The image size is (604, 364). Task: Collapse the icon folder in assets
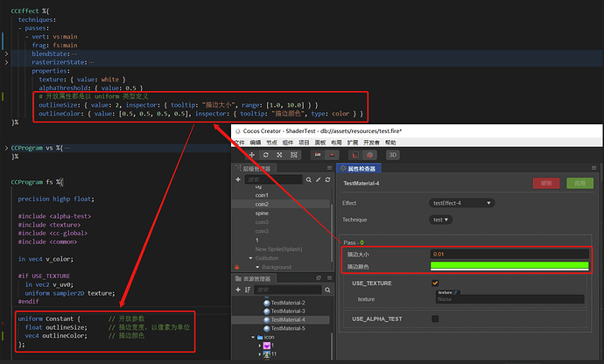tap(253, 337)
